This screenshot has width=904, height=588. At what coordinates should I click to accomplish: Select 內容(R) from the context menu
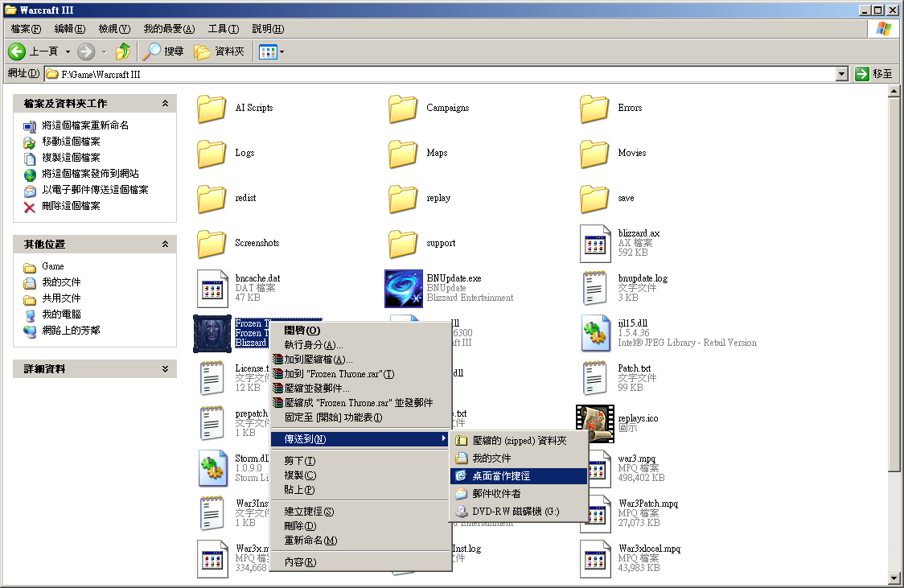[x=300, y=562]
